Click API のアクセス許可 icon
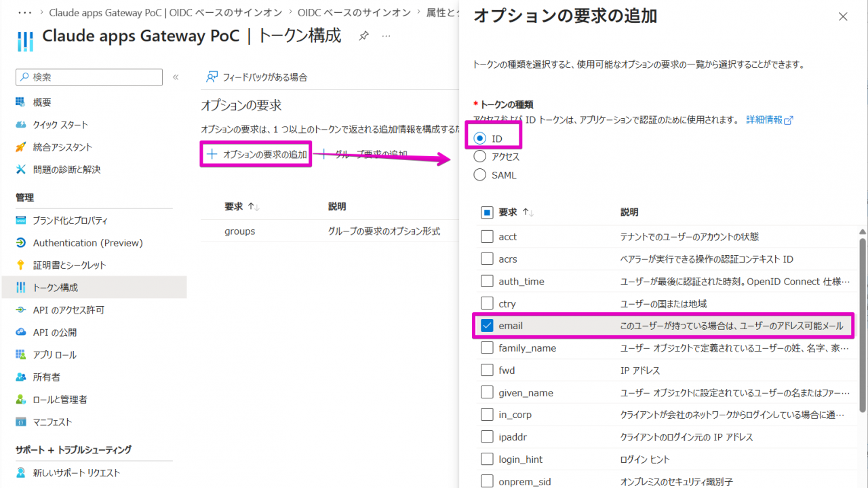Image resolution: width=868 pixels, height=488 pixels. [21, 310]
